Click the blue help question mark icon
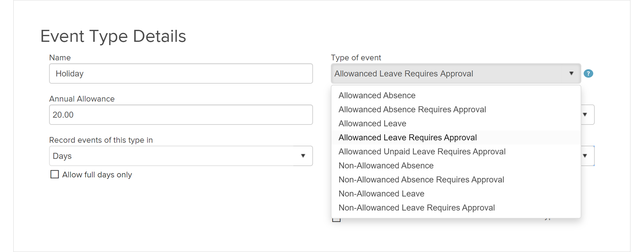The image size is (644, 252). click(x=588, y=74)
